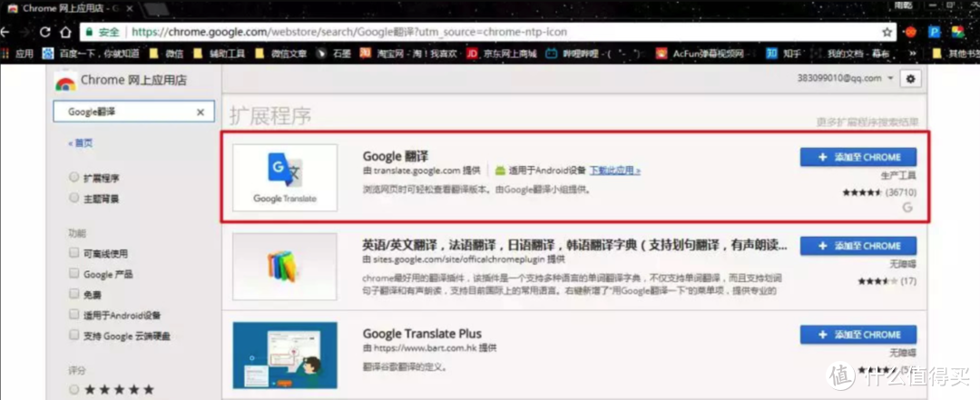Clear the Google翻译 search with the X
The height and width of the screenshot is (400, 980).
pos(201,112)
